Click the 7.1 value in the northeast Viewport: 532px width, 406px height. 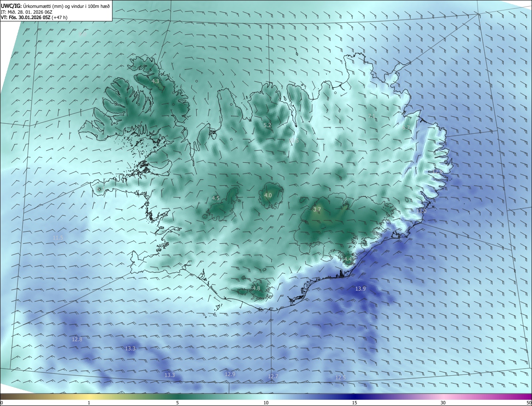point(372,116)
